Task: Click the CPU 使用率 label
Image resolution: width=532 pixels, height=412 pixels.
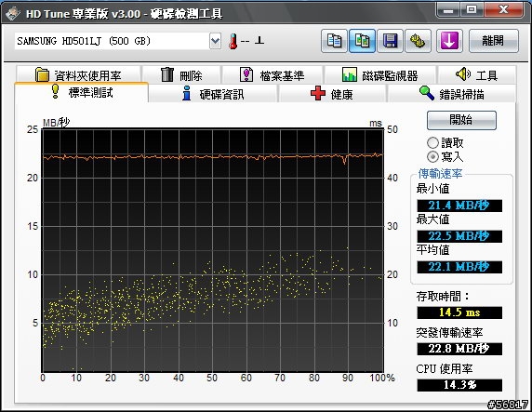Action: tap(445, 369)
